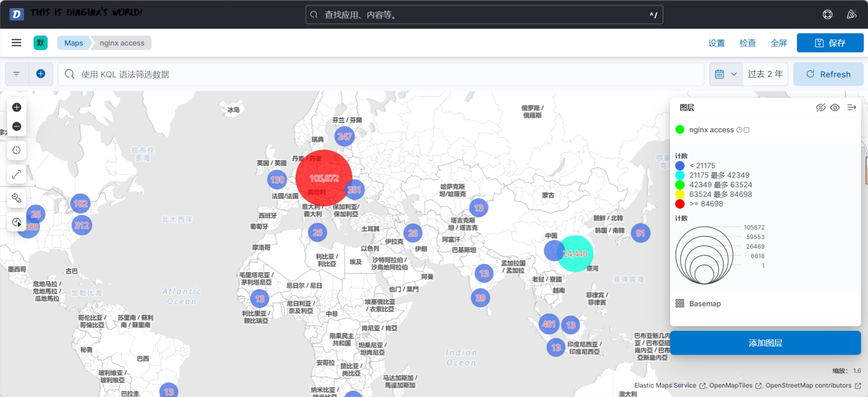This screenshot has height=397, width=868.
Task: Click the 312 cluster marker
Action: (x=82, y=225)
